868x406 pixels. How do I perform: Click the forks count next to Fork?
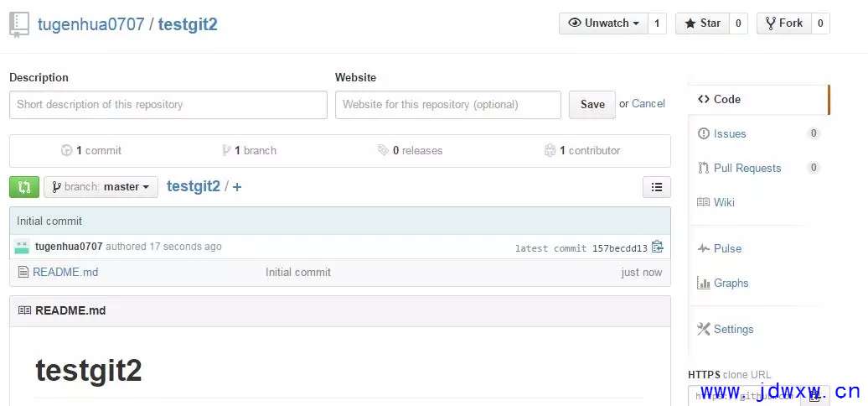coord(820,23)
